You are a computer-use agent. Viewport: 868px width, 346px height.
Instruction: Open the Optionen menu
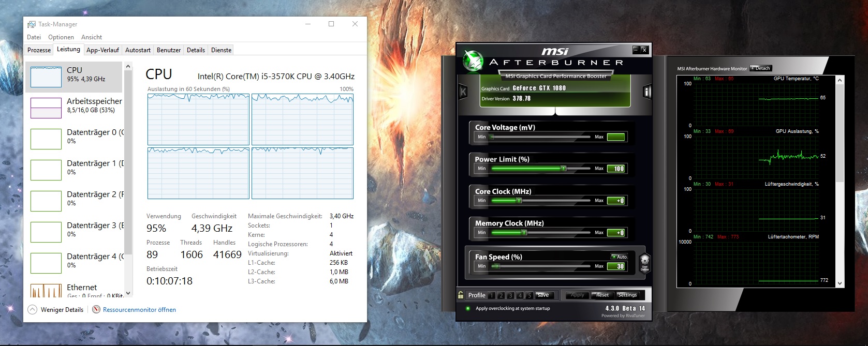tap(61, 37)
